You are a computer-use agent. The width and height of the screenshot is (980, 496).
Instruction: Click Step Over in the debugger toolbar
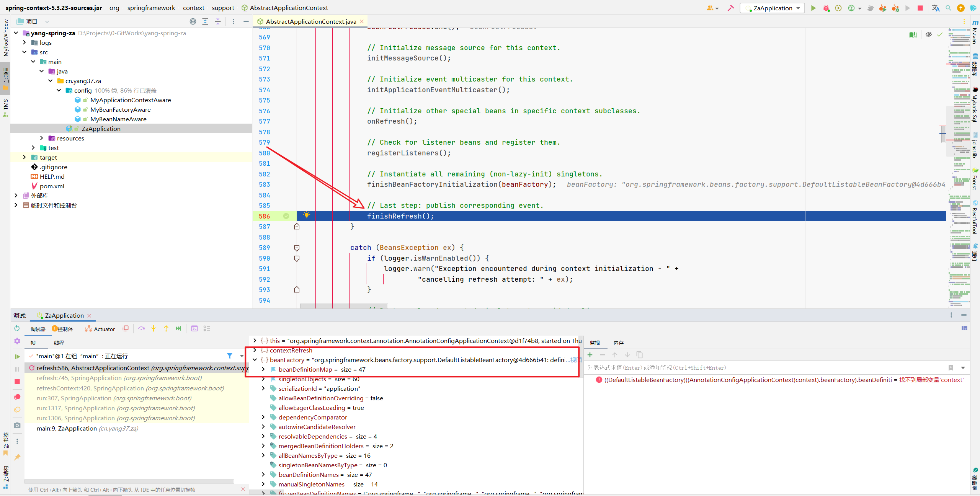click(x=141, y=328)
